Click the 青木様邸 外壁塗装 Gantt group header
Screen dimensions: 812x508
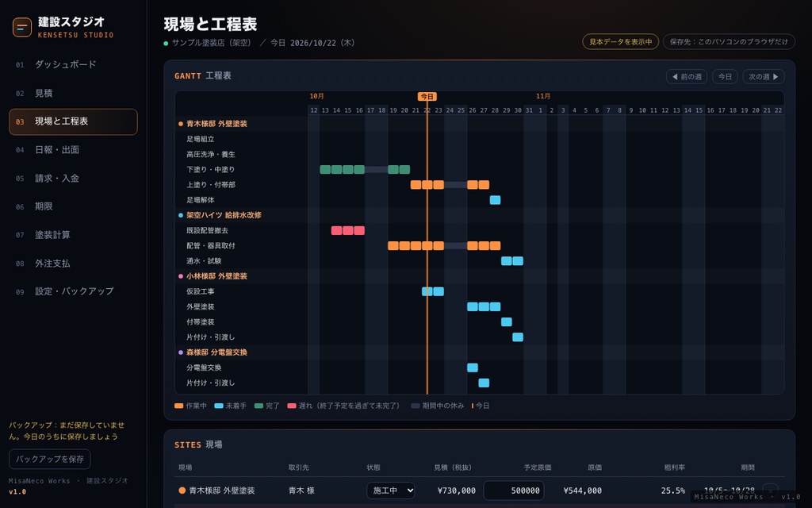[217, 124]
